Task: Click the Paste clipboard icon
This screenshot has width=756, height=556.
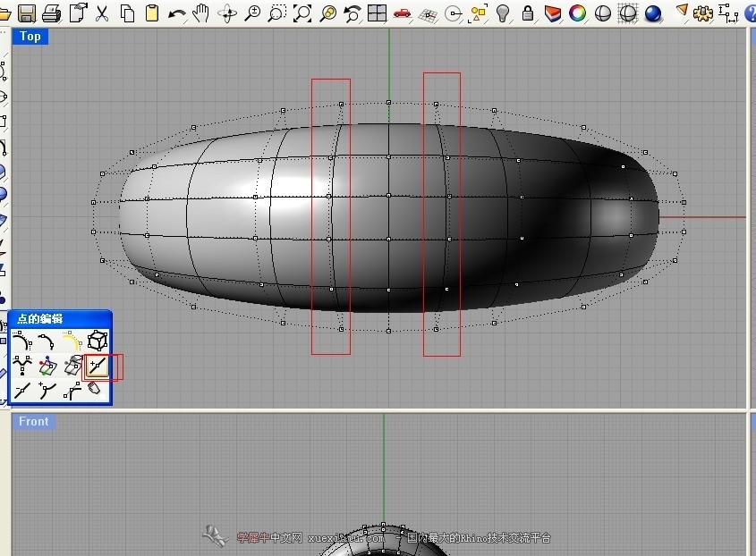Action: pyautogui.click(x=152, y=13)
